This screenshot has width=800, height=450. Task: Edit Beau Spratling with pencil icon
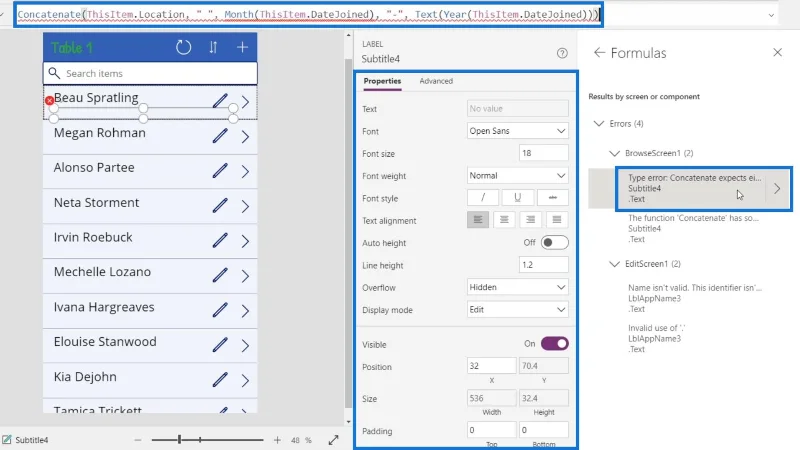220,101
